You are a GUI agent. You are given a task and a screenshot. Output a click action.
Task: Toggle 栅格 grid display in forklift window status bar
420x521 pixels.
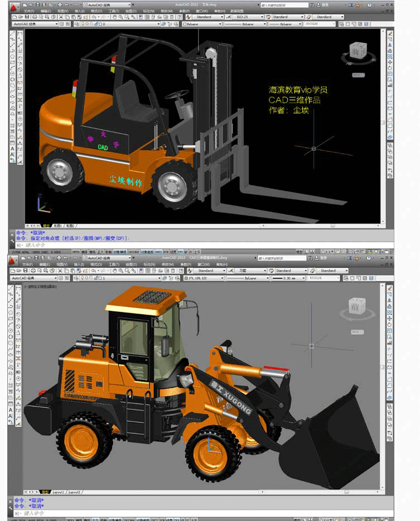[93, 252]
